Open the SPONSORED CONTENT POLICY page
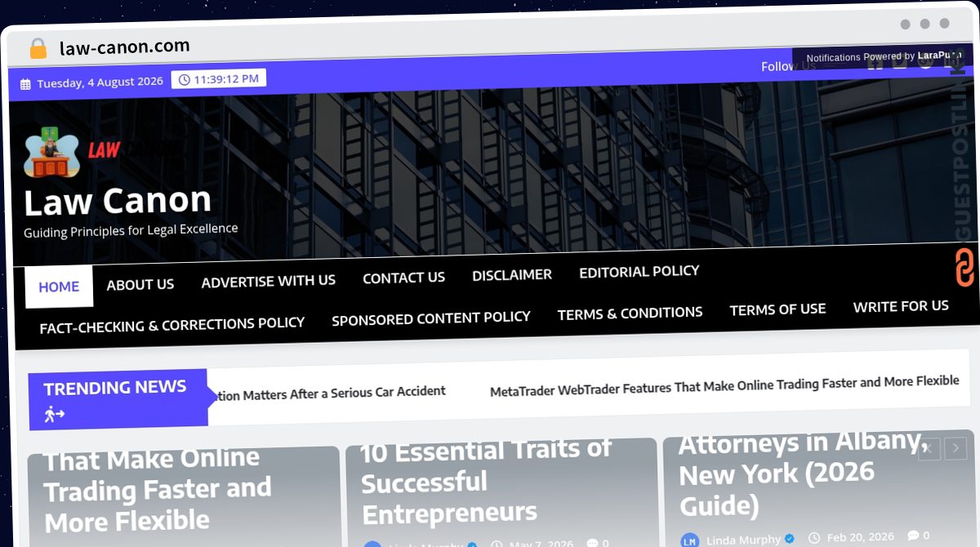Image resolution: width=980 pixels, height=547 pixels. (x=431, y=318)
